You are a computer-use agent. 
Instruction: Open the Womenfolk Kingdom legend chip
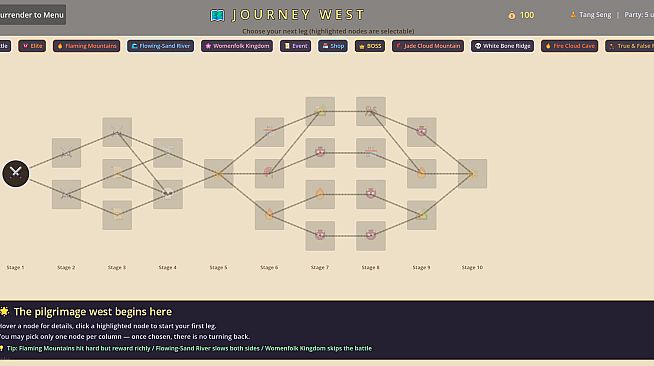pyautogui.click(x=237, y=46)
